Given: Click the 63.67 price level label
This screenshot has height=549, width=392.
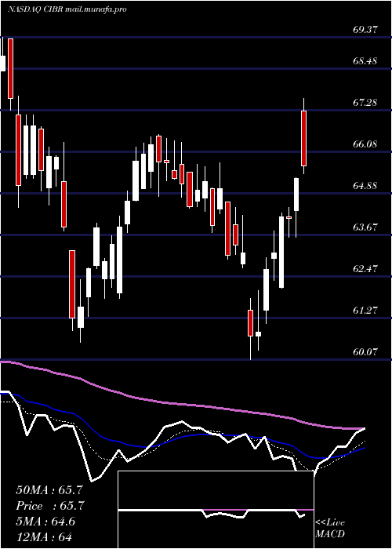Looking at the screenshot, I should (x=365, y=227).
